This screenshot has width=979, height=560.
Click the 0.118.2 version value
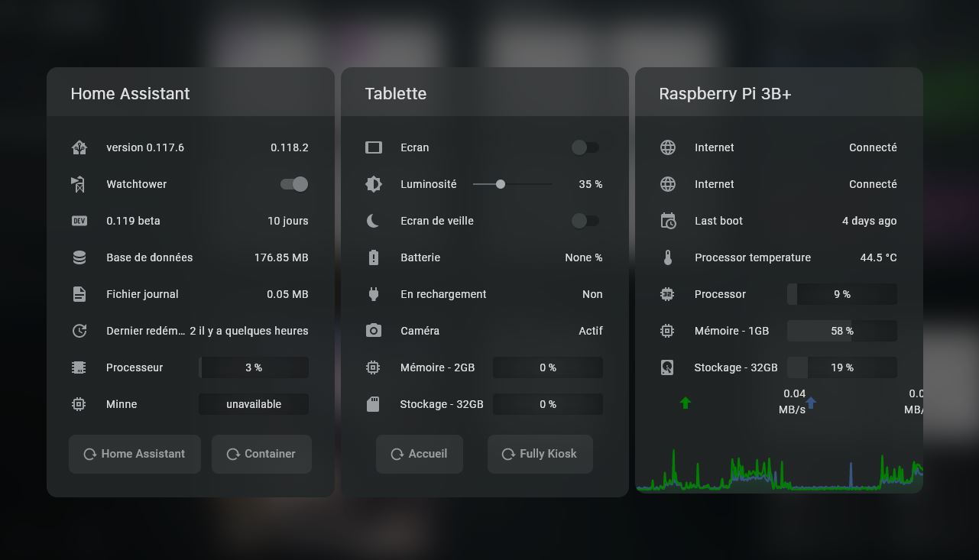point(290,147)
